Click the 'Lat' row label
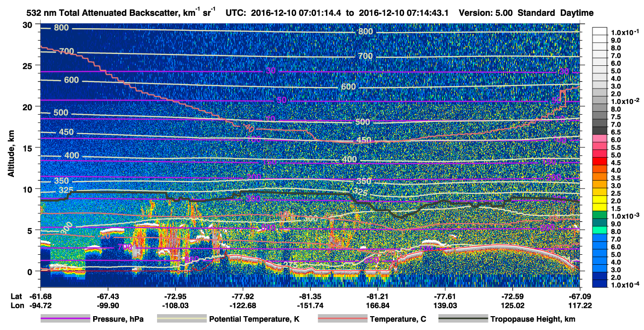 [16, 296]
